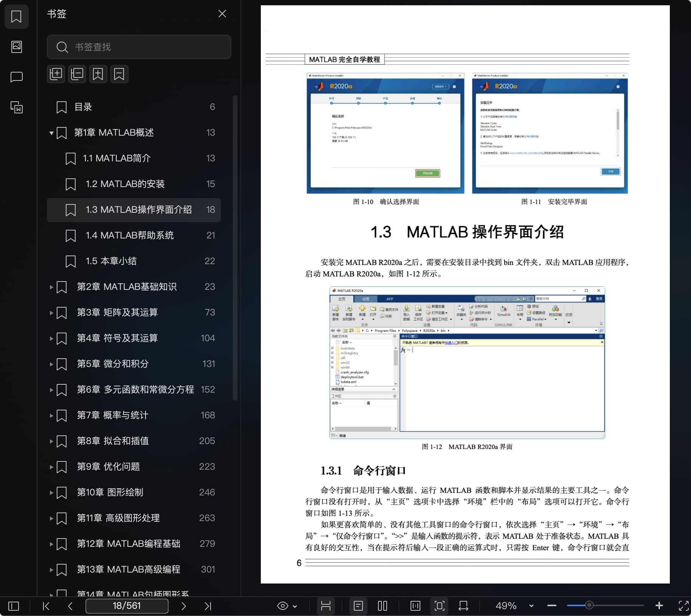Open the page thumbnails sidebar panel
Image resolution: width=691 pixels, height=616 pixels.
tap(16, 47)
